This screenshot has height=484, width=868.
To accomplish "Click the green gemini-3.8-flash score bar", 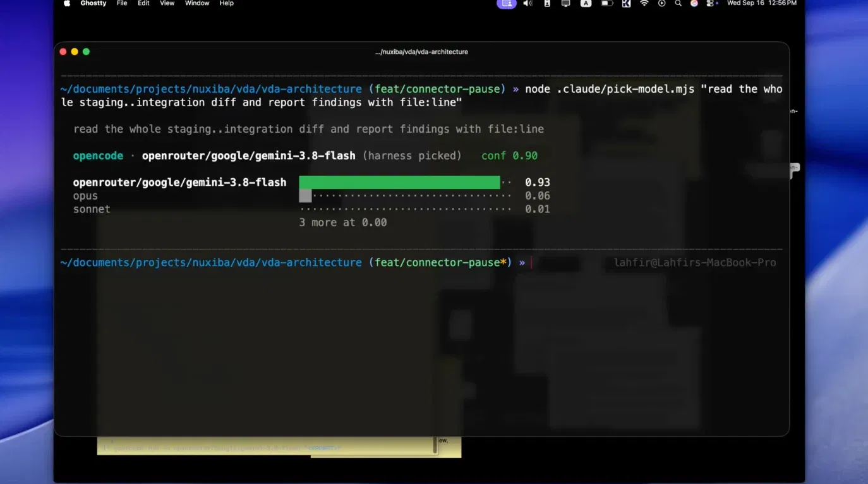I will pyautogui.click(x=399, y=183).
